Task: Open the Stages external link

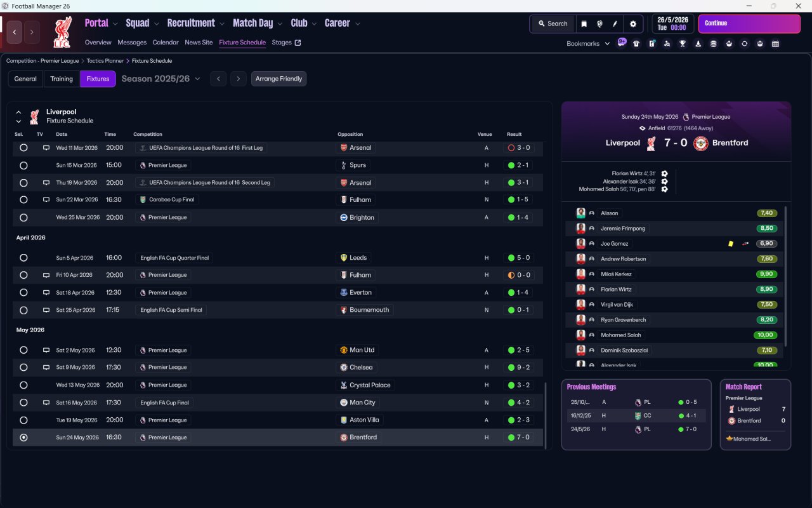Action: (x=286, y=43)
